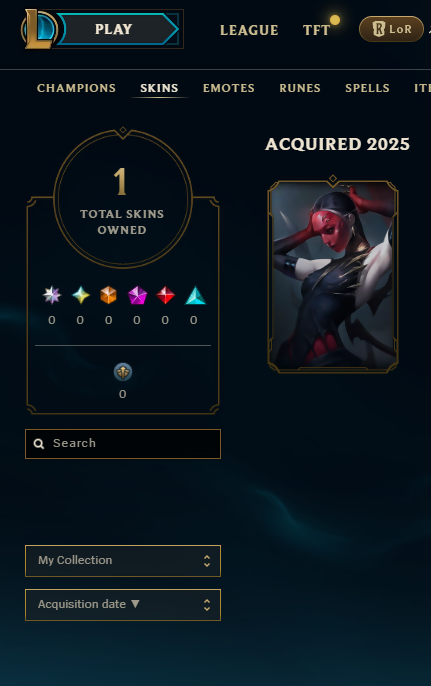The height and width of the screenshot is (686, 431).
Task: Switch to the CHAMPIONS tab
Action: click(77, 88)
